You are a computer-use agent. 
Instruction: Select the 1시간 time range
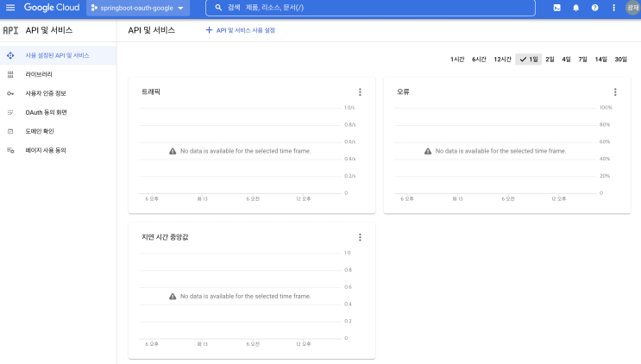point(457,60)
